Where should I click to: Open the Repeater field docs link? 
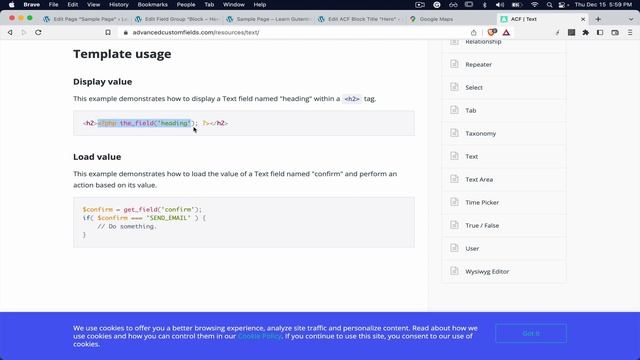click(478, 64)
